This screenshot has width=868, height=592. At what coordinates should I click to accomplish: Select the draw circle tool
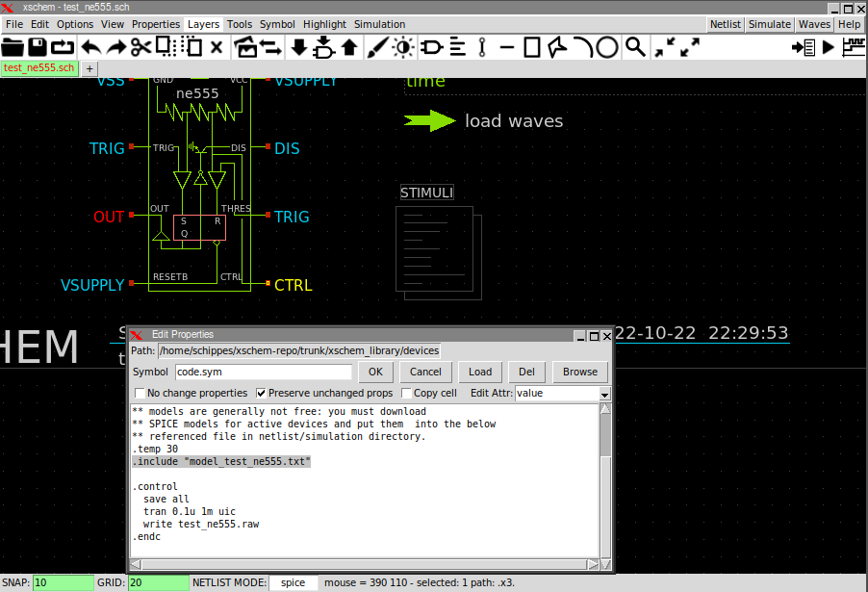607,46
